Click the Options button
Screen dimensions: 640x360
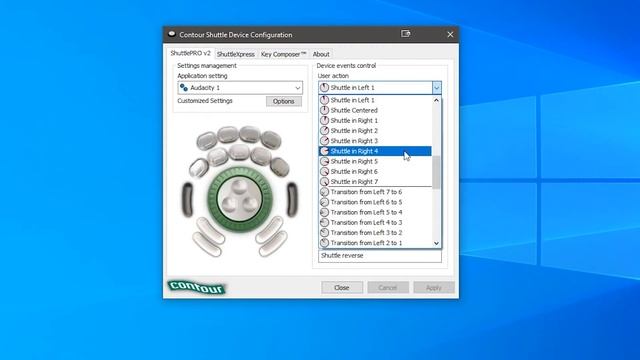284,101
